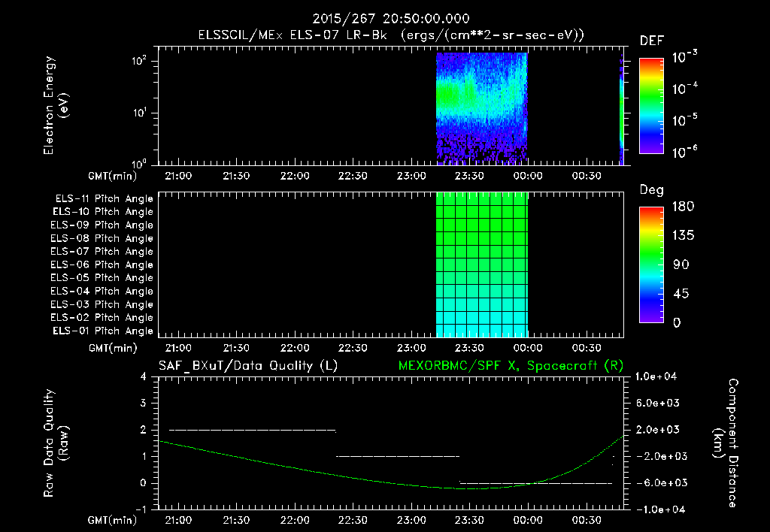
Task: Select the ELS-10 Pitch Angle label
Action: 102,212
